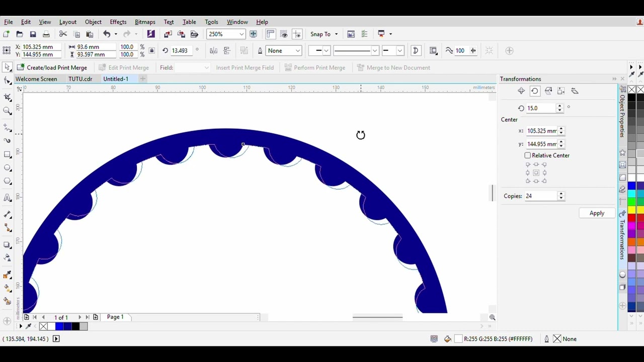Cut the selection with the scissors icon

63,34
